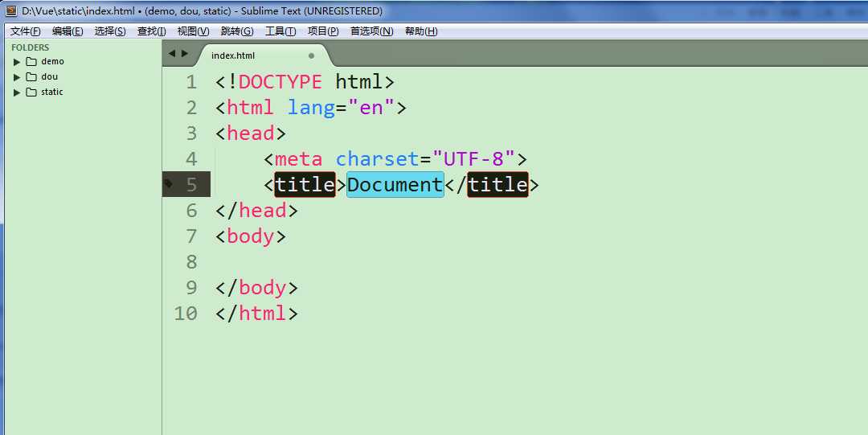Click the dou folder name
Image resolution: width=868 pixels, height=435 pixels.
[x=49, y=76]
